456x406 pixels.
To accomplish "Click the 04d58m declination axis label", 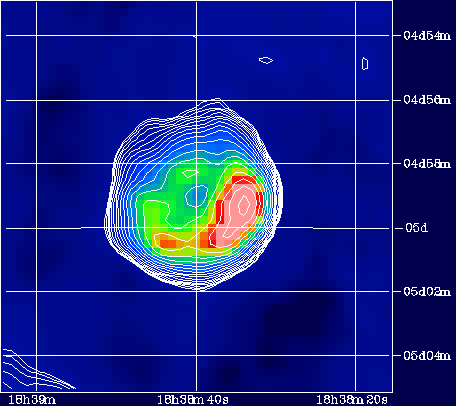I will point(426,163).
